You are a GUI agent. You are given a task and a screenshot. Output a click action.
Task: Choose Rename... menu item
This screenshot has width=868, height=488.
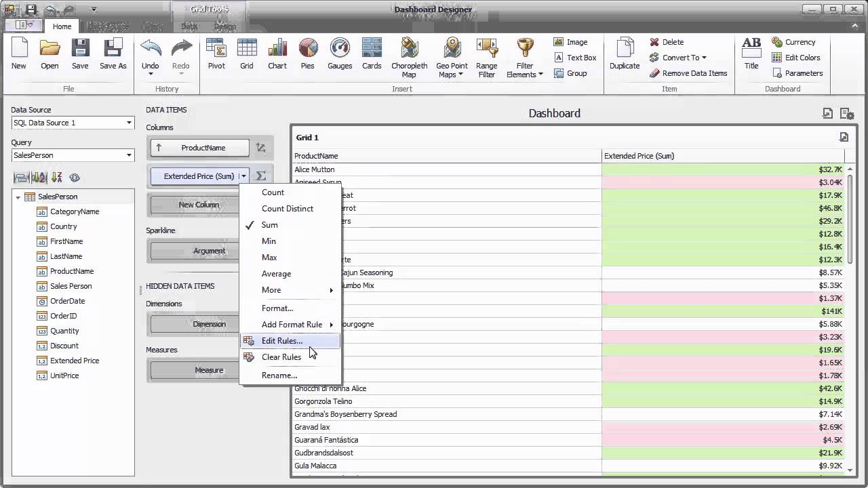(x=290, y=375)
